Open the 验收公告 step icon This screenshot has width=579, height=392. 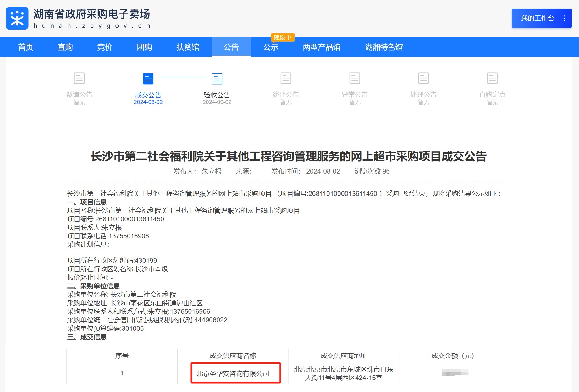pyautogui.click(x=217, y=79)
